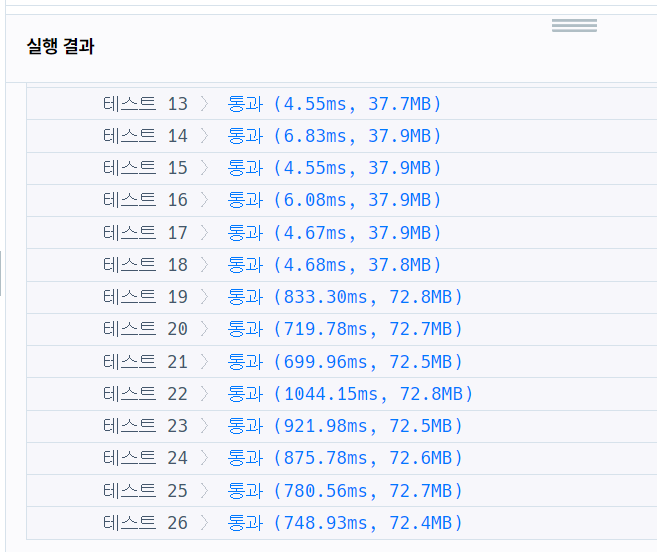
Task: Click result 통과 (875.78ms, 72.6MB)
Action: click(x=345, y=458)
